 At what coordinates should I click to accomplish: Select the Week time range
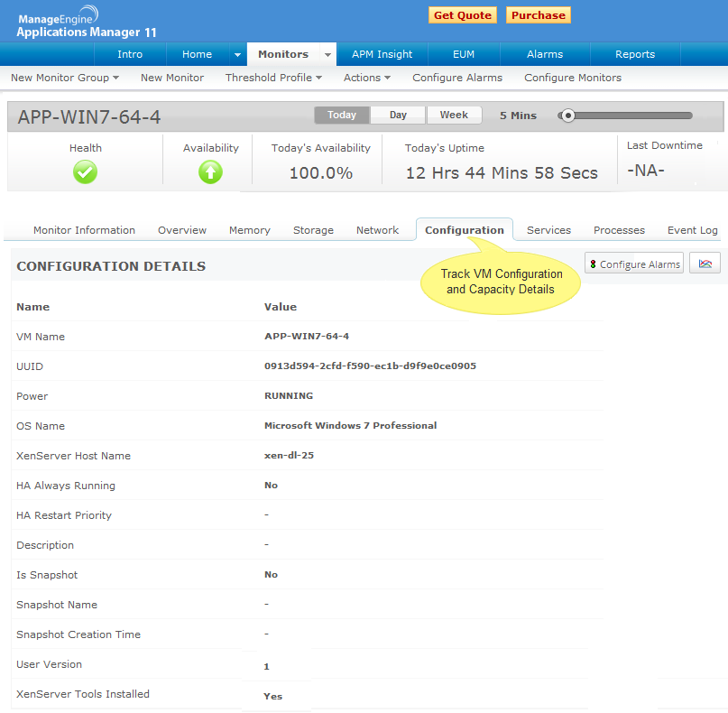click(454, 115)
